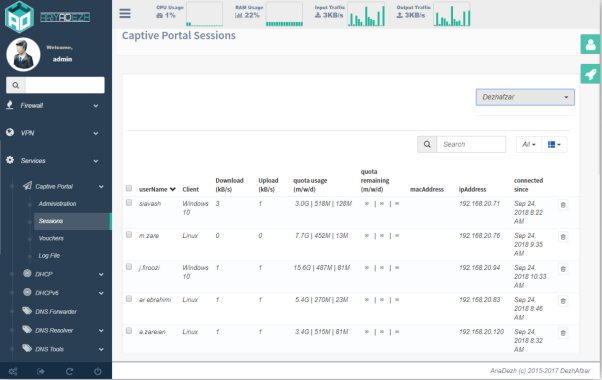Click the AriaDezh logo
Viewport: 602px width, 380px height.
[20, 17]
